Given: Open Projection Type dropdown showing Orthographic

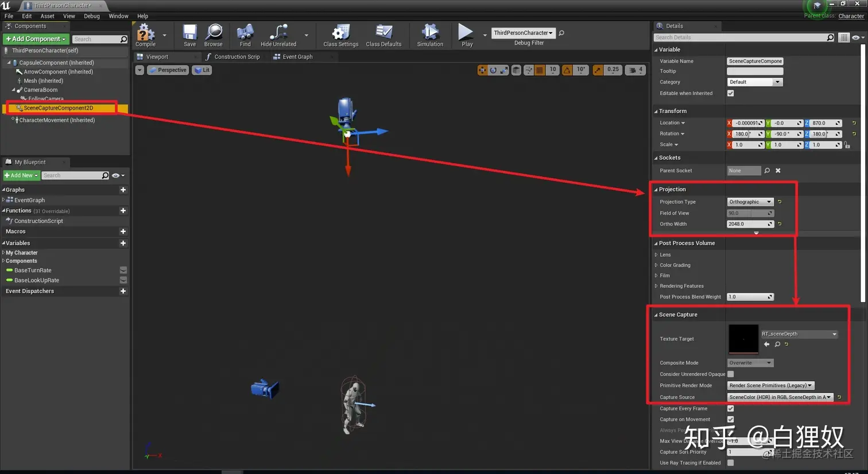Looking at the screenshot, I should coord(750,202).
